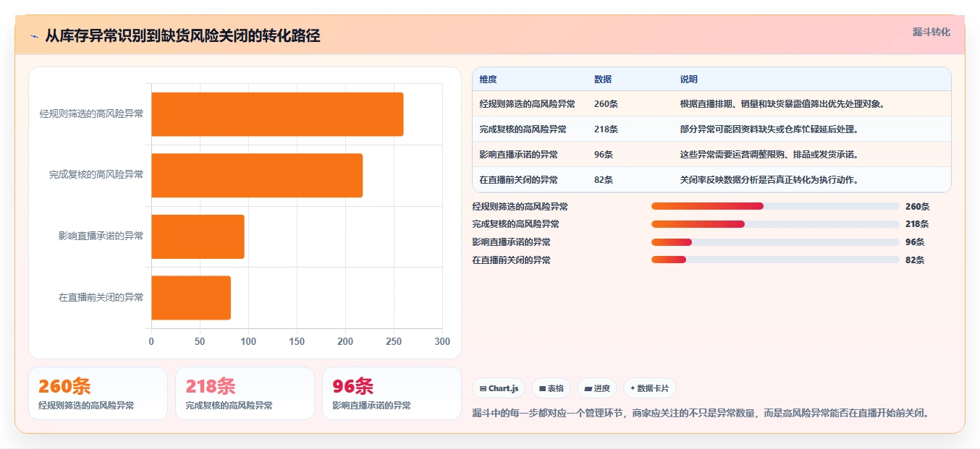Click the lightning icon beside the page title
The height and width of the screenshot is (449, 980).
(x=35, y=36)
